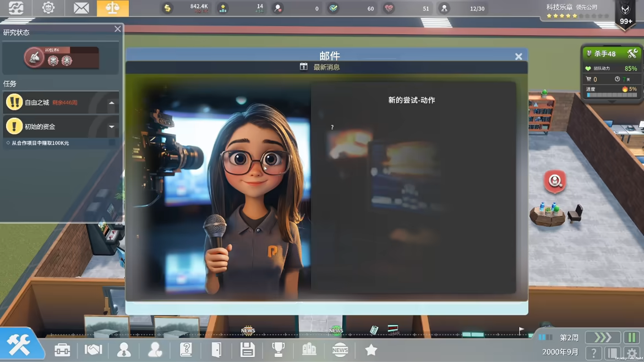Screen dimensions: 644x362
Task: Click the research 2D技术 round icon
Action: 34,57
